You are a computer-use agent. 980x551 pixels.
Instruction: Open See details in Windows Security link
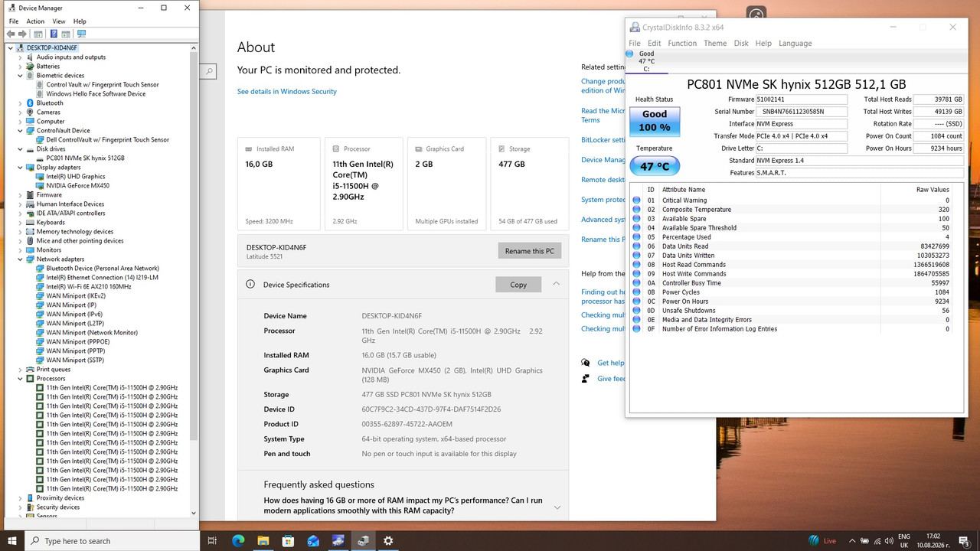click(287, 92)
